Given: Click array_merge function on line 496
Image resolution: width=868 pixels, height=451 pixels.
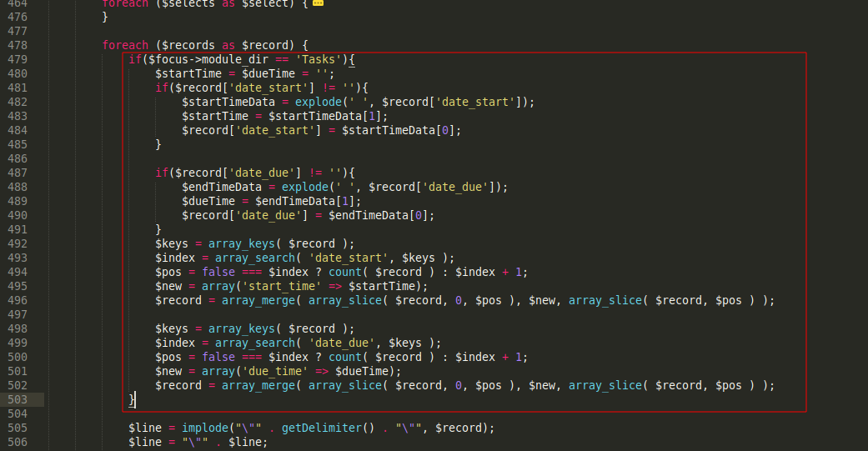Looking at the screenshot, I should coord(258,300).
